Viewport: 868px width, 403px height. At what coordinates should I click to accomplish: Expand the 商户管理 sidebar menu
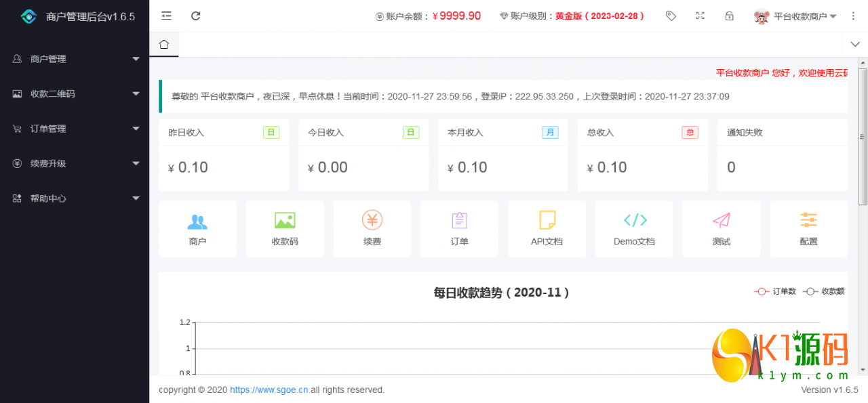click(x=75, y=59)
